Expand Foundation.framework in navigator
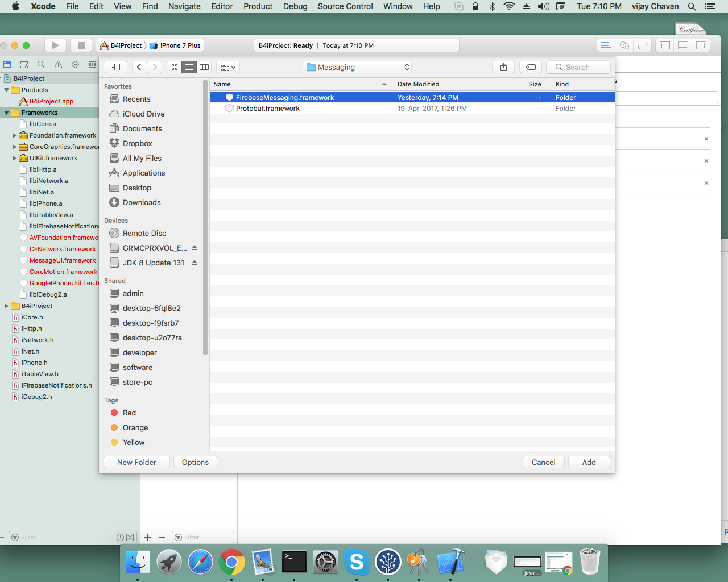The image size is (728, 582). pyautogui.click(x=14, y=135)
